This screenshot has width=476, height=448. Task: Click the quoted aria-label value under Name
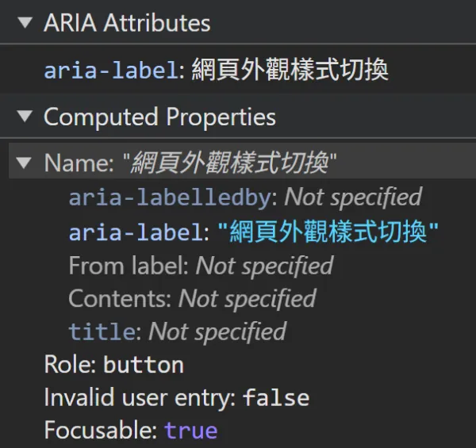click(328, 232)
